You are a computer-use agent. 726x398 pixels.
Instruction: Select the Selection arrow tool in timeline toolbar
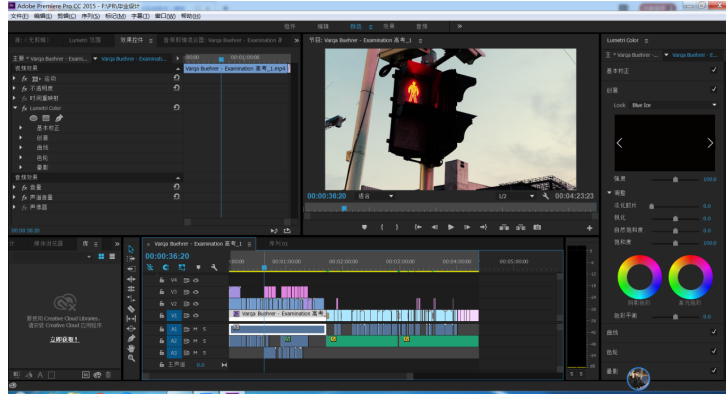coord(131,249)
